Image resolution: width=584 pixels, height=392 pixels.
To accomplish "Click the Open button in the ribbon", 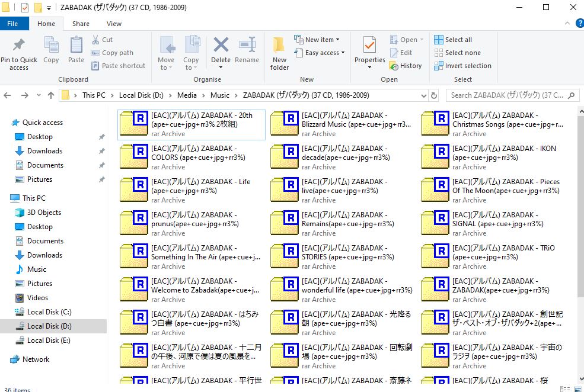I will pos(406,40).
